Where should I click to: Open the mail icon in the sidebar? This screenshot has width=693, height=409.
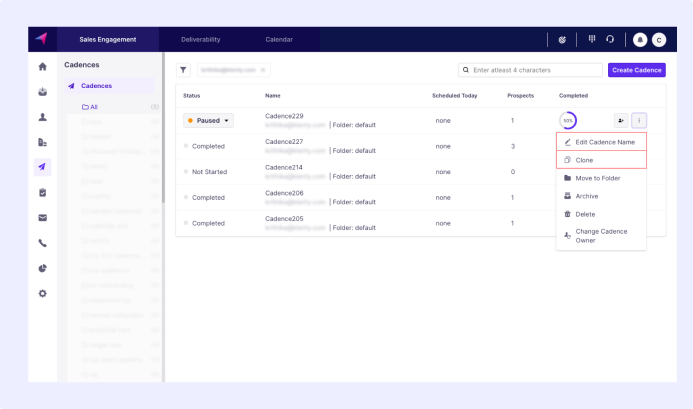(42, 217)
